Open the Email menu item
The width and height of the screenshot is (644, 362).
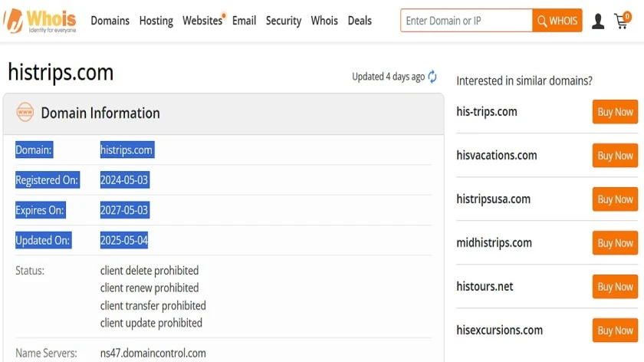point(244,21)
